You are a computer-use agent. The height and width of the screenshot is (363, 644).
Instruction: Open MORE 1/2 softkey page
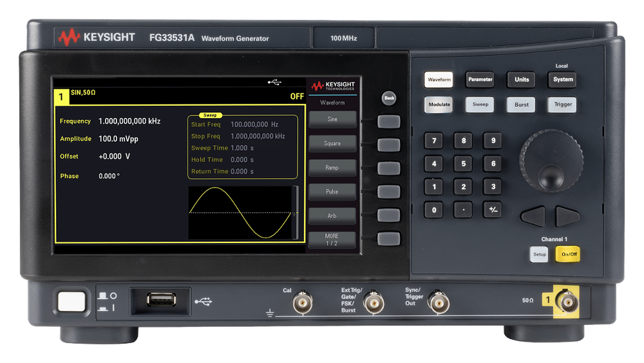(x=332, y=240)
